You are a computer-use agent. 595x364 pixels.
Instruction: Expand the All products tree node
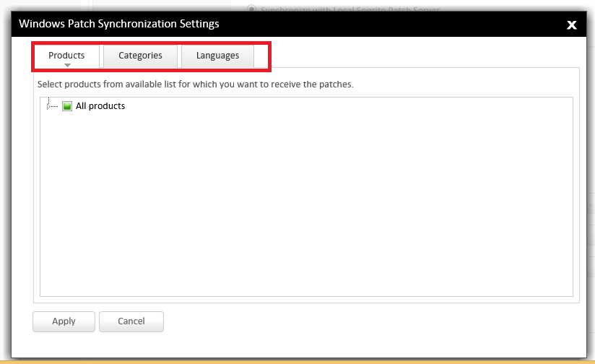point(48,107)
